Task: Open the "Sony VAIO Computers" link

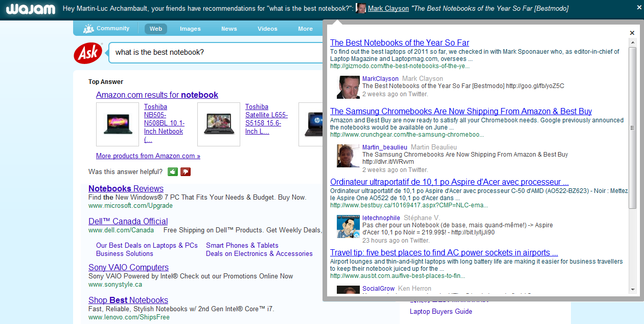Action: click(x=128, y=267)
